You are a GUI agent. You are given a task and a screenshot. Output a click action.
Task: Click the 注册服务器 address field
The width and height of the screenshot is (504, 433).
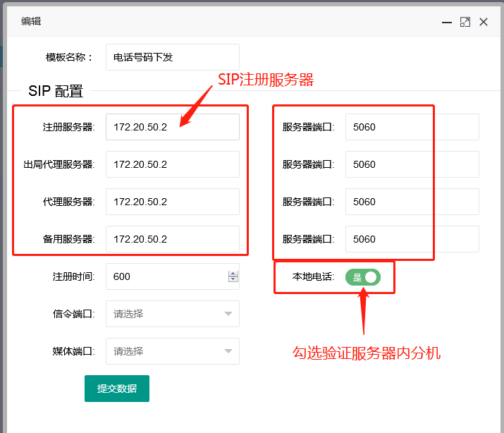point(173,127)
